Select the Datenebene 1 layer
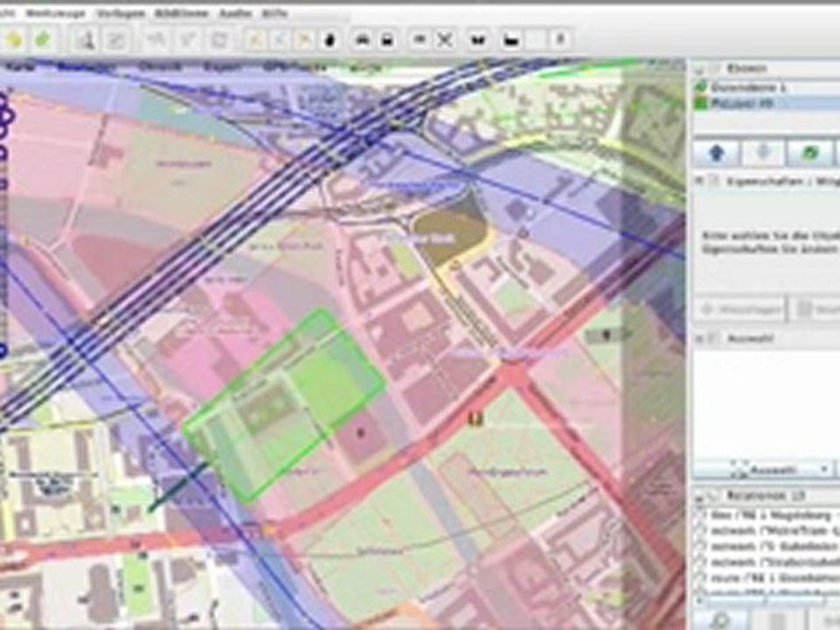 pyautogui.click(x=767, y=87)
